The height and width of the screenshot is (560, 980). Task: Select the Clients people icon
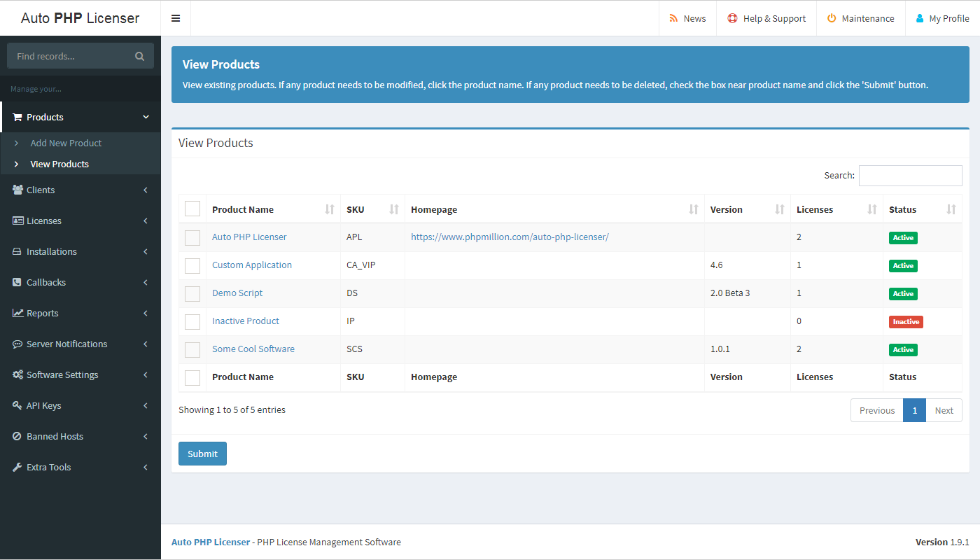[16, 190]
